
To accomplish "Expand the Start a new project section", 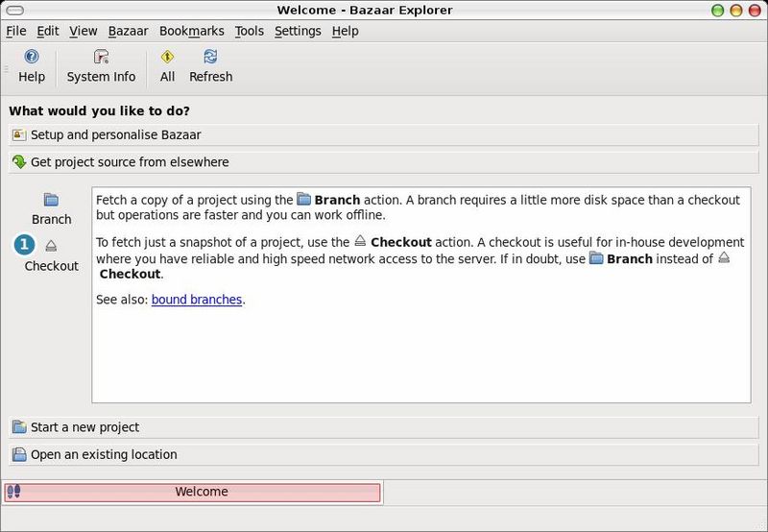I will [x=383, y=427].
